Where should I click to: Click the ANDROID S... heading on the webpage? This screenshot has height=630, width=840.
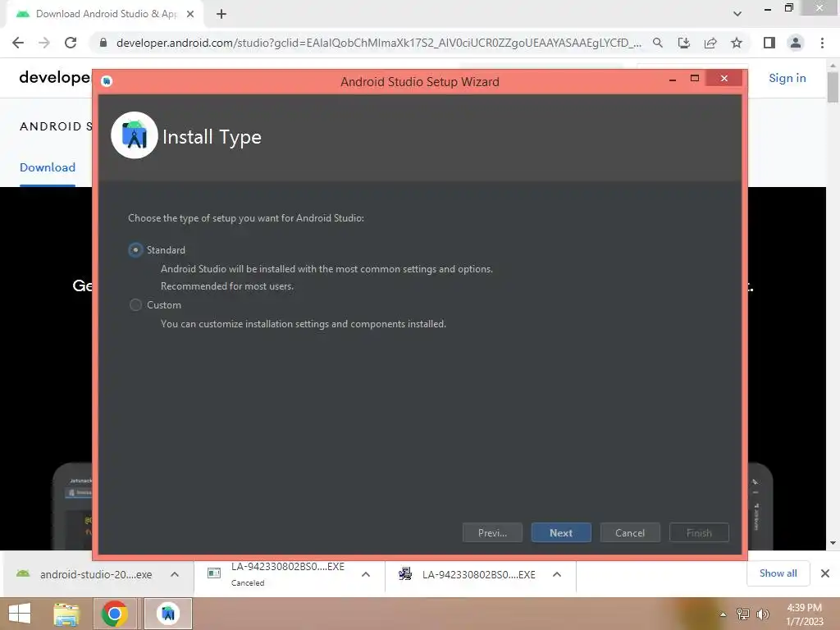[56, 126]
